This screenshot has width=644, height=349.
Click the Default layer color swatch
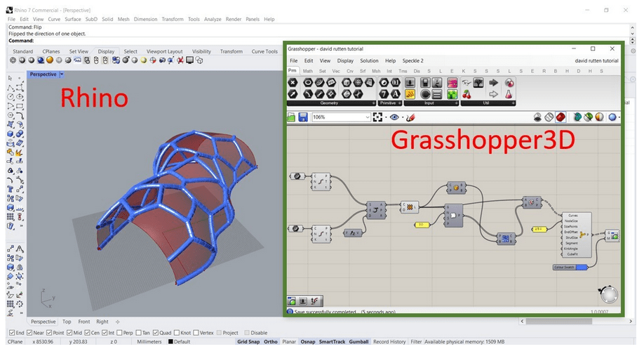(170, 342)
